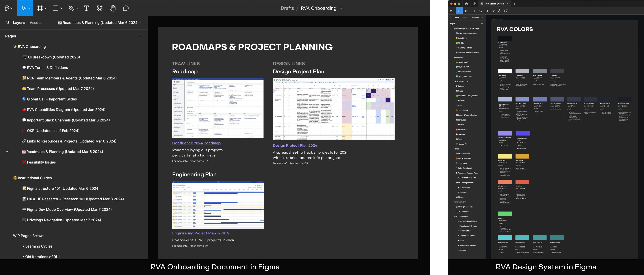644x275 pixels.
Task: Click Core Motional Purple color swatch
Action: coord(523,133)
